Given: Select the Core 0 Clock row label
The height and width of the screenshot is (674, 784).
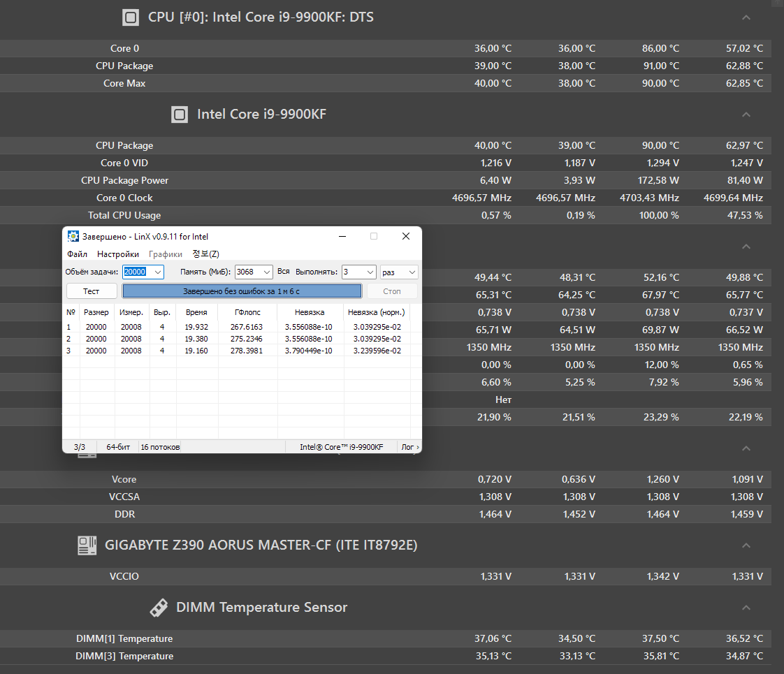Looking at the screenshot, I should coord(124,198).
